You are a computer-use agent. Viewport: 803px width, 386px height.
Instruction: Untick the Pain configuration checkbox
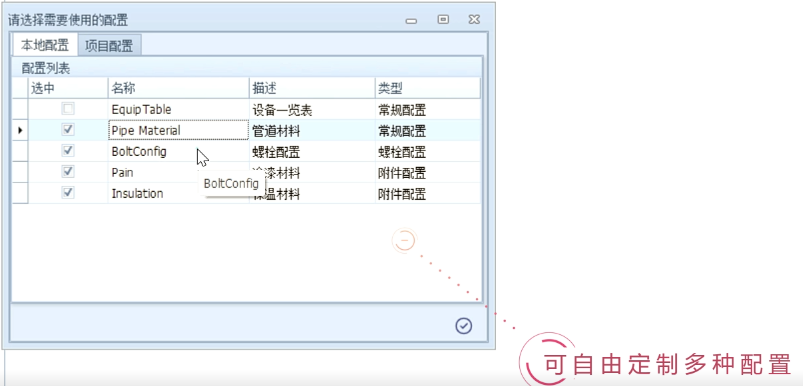click(68, 172)
